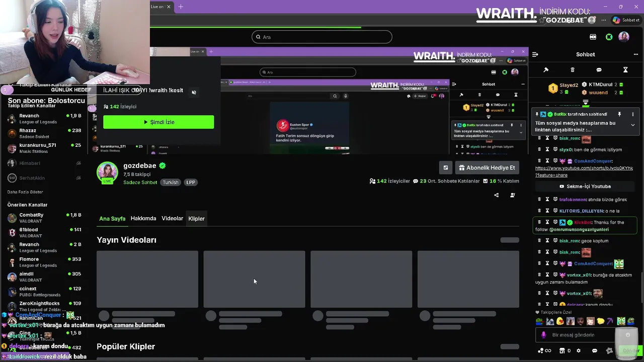Select the purple pickaxe emote
The height and width of the screenshot is (362, 644).
click(x=610, y=321)
